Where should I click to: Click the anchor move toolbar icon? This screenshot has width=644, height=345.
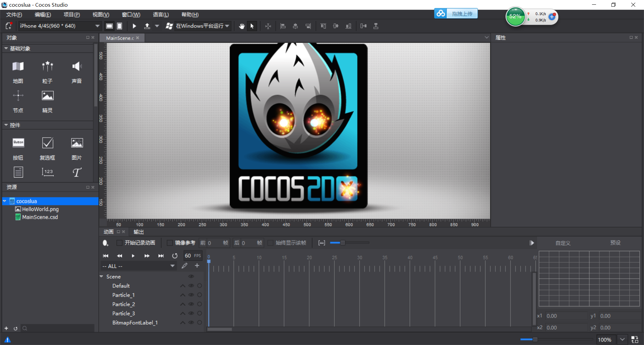coord(268,26)
